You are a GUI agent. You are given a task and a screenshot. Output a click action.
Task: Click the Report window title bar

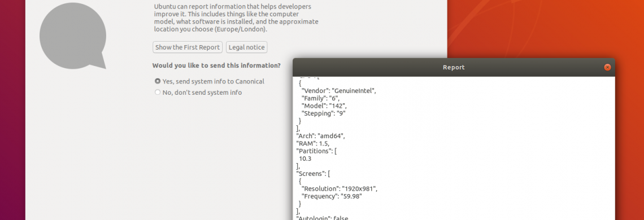tap(454, 67)
